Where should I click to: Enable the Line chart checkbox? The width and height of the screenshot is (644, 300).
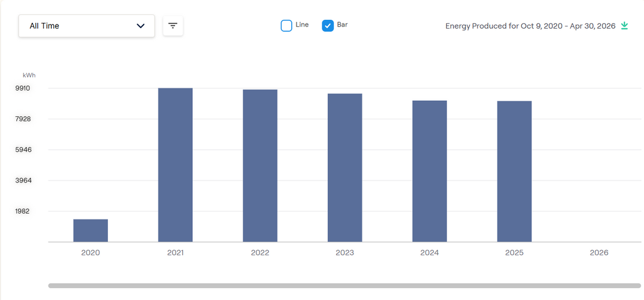pyautogui.click(x=286, y=26)
